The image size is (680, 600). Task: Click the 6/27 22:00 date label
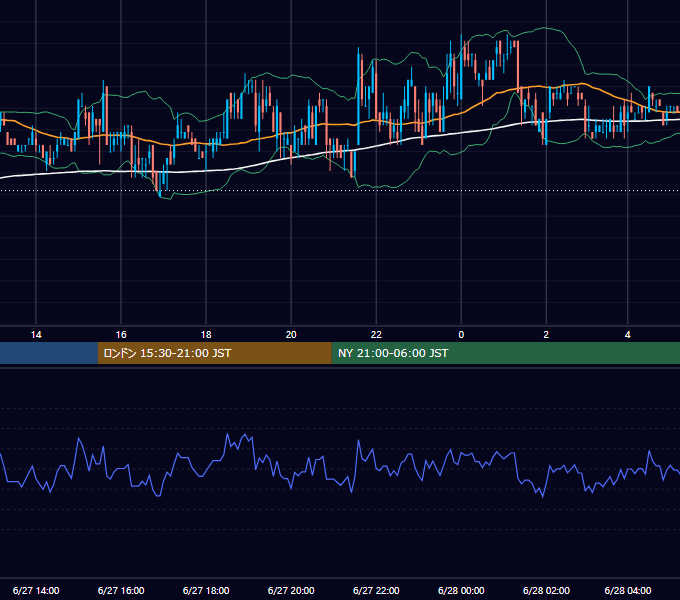coord(376,590)
